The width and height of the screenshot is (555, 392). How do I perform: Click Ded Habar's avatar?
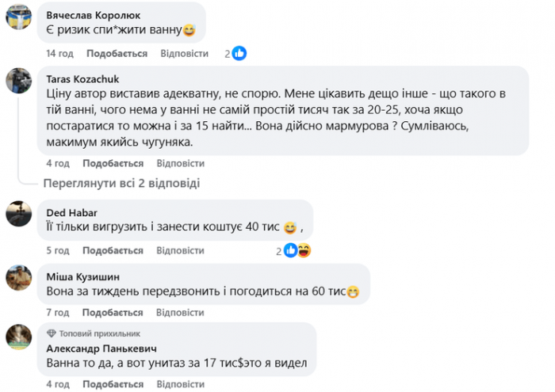coord(19,212)
